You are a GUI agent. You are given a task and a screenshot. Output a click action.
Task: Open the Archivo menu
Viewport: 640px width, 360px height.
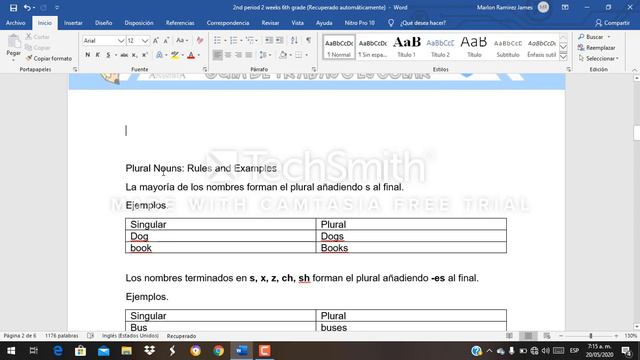click(x=16, y=23)
